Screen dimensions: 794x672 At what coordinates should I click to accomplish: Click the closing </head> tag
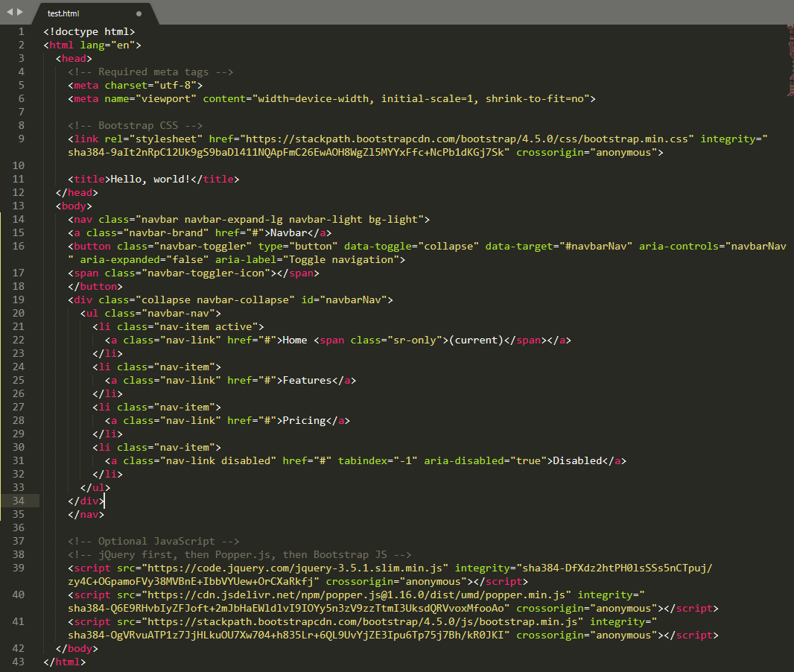coord(77,192)
